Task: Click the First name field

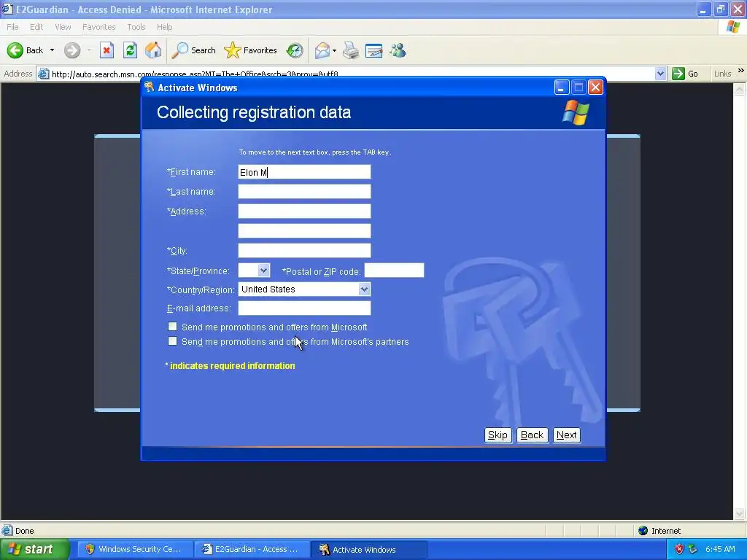Action: pos(304,172)
